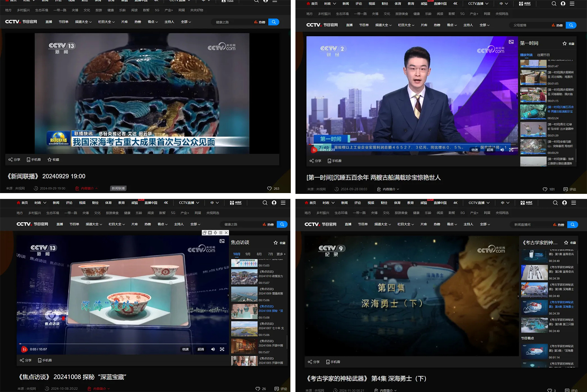587x392 pixels.
Task: Expand 更多 months in 焦点访谈 sidebar
Action: (x=281, y=254)
